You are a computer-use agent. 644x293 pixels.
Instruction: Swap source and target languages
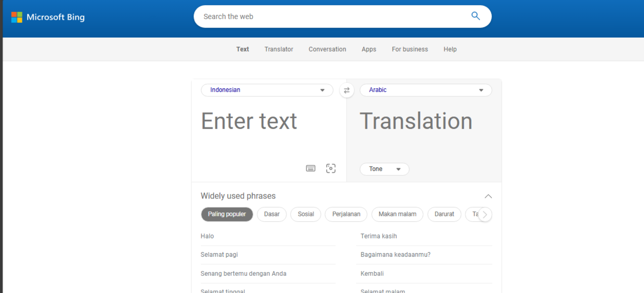click(x=346, y=90)
